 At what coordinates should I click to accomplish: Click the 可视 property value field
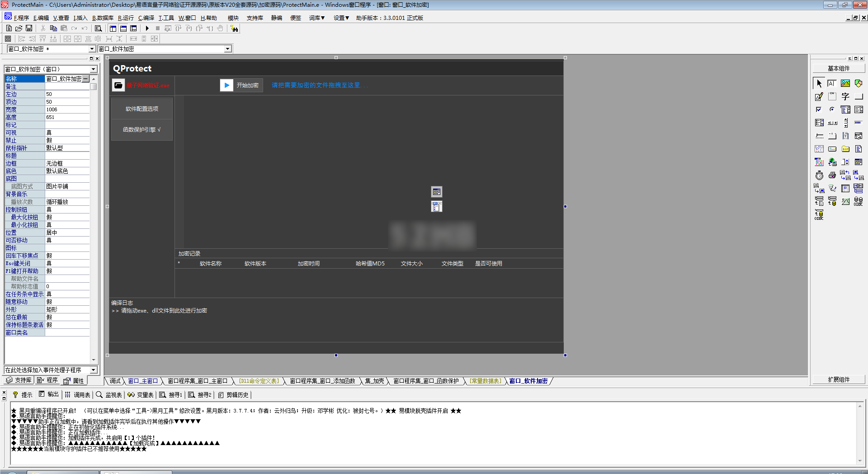[x=67, y=133]
